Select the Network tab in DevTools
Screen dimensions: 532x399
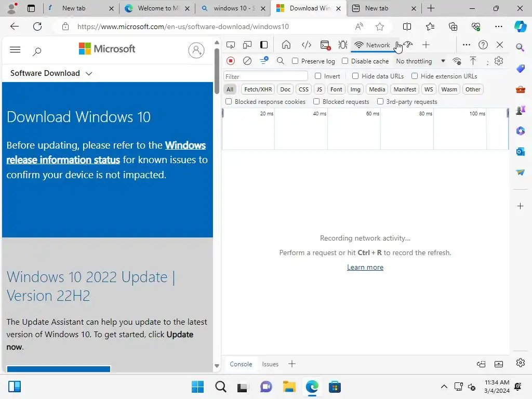tap(373, 45)
